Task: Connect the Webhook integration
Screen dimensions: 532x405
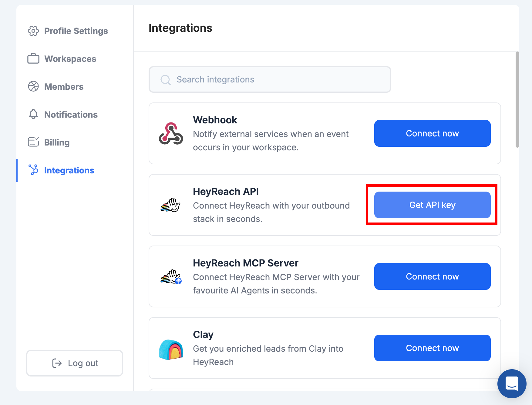Action: pyautogui.click(x=433, y=133)
